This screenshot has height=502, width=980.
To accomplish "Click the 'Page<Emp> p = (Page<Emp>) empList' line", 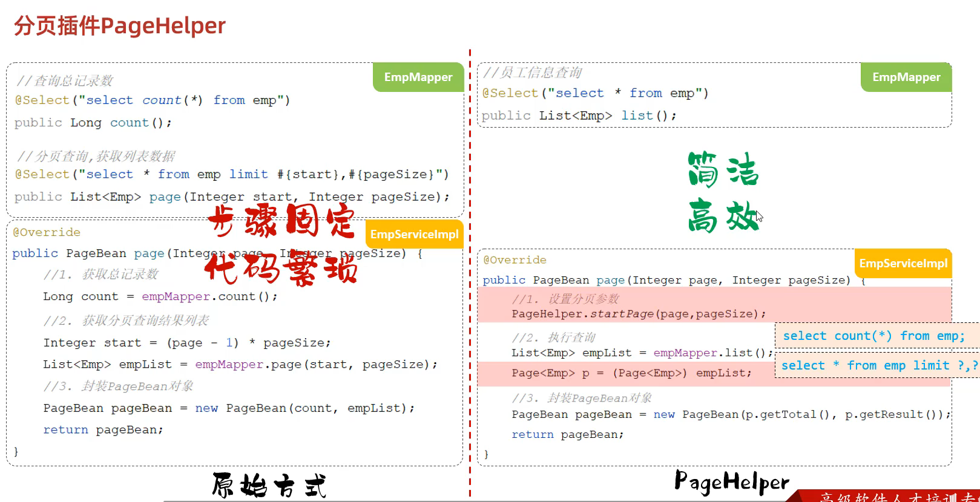I will tap(631, 373).
